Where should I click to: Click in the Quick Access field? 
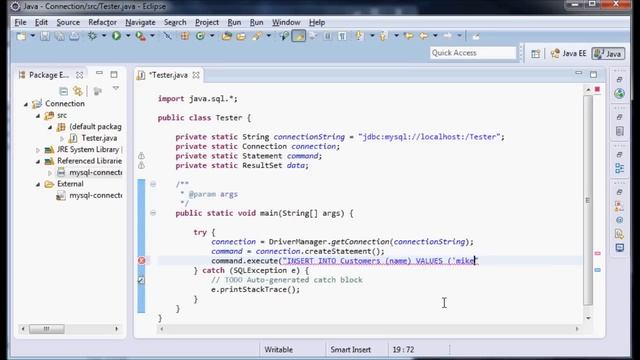pos(473,53)
